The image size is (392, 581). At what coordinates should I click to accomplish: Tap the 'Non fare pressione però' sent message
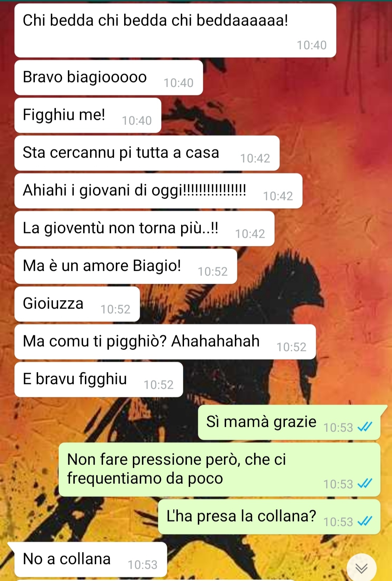pyautogui.click(x=220, y=470)
